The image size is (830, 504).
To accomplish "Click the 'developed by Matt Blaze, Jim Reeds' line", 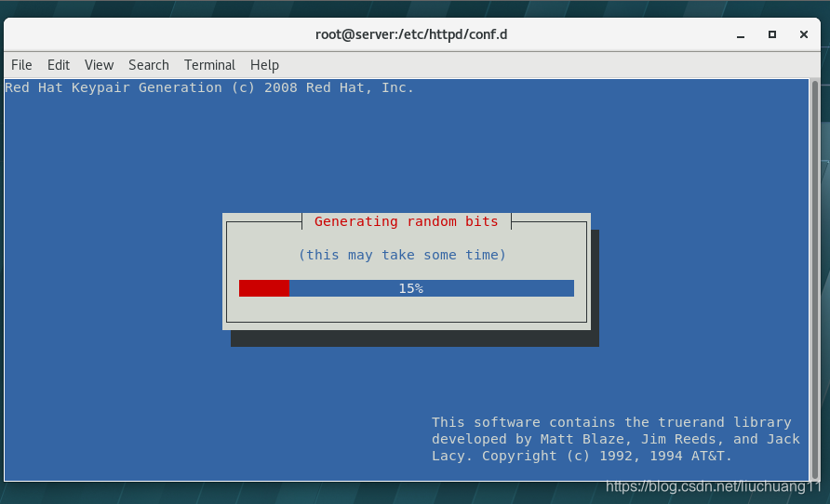I will pyautogui.click(x=616, y=439).
